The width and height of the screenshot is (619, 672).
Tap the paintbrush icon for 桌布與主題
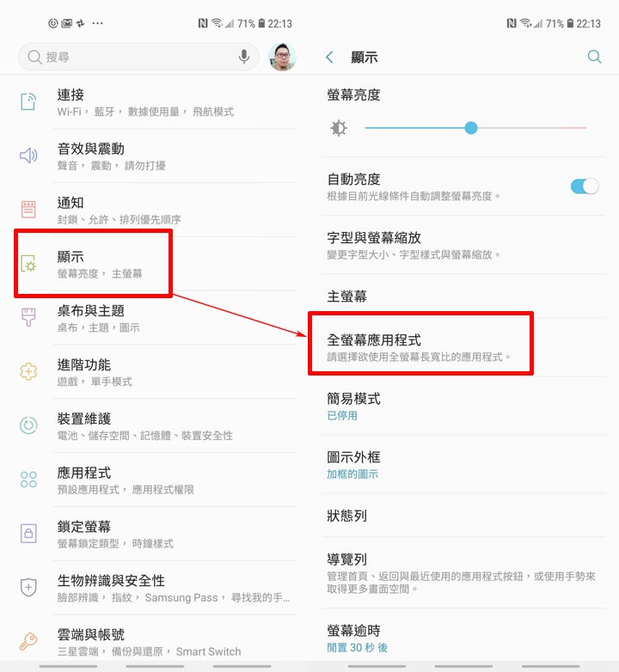(28, 317)
